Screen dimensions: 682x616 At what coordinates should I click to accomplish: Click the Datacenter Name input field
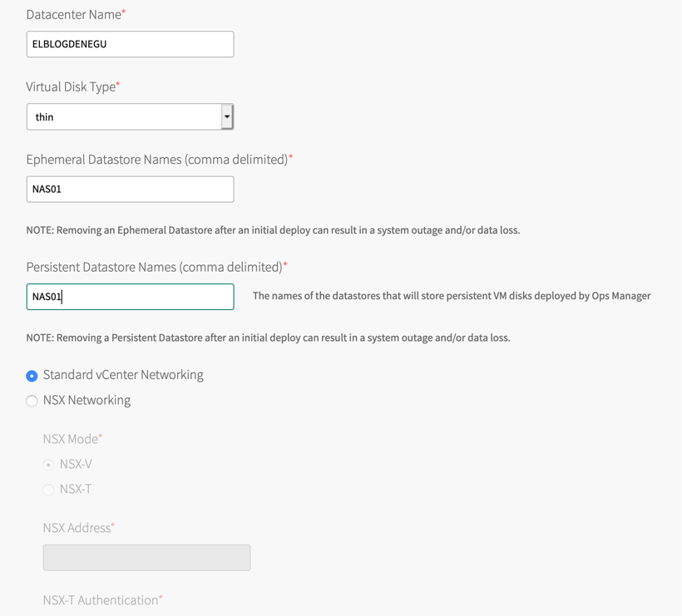pyautogui.click(x=129, y=43)
